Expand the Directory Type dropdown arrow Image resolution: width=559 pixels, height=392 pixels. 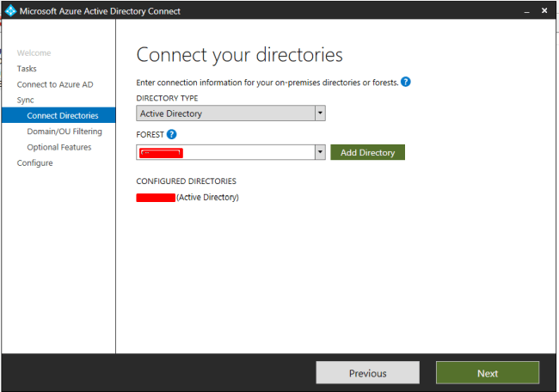(320, 113)
